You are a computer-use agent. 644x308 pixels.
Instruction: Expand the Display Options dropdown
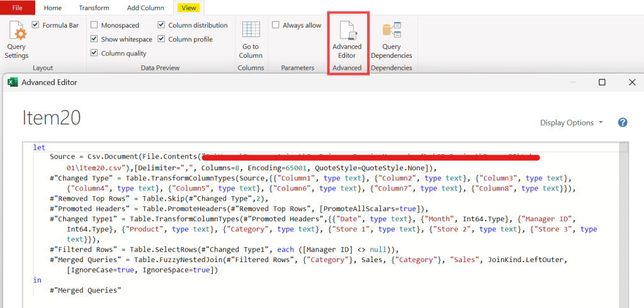coord(571,123)
